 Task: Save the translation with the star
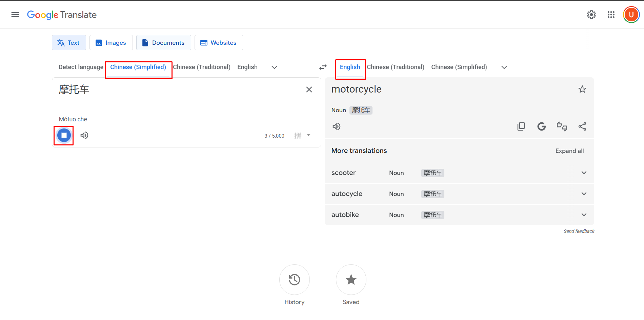coord(582,89)
